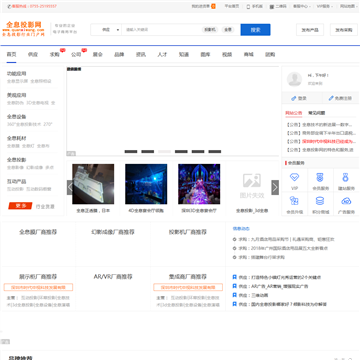360x360 pixels.
Task: Click the 二维码 QR code icon in top bar
Action: tap(272, 6)
